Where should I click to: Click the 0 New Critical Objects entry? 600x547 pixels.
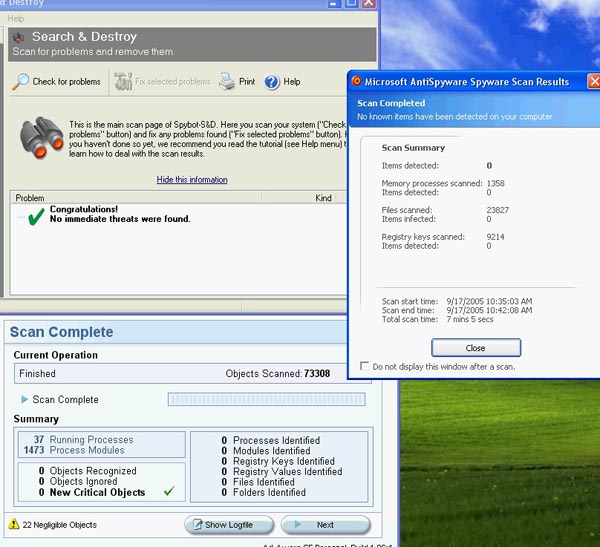[x=92, y=492]
